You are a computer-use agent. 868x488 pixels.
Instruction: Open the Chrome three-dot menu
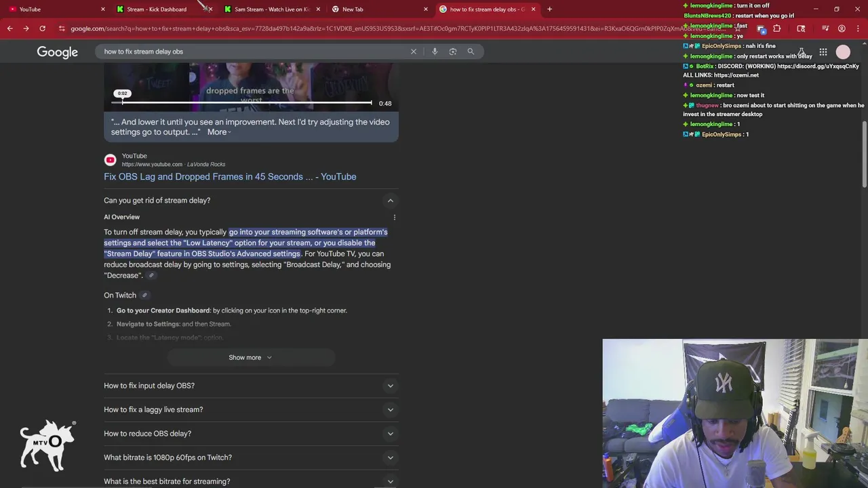(858, 28)
